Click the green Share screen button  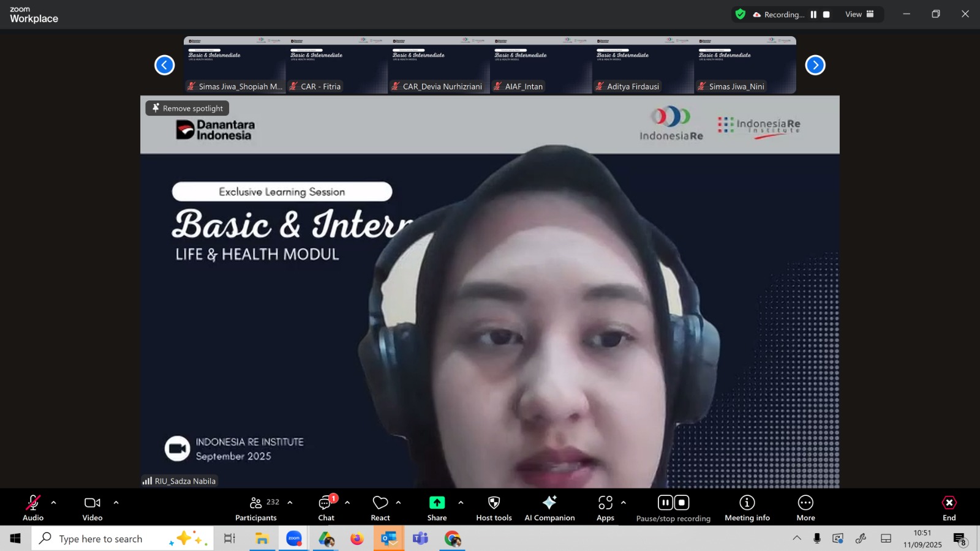[437, 503]
